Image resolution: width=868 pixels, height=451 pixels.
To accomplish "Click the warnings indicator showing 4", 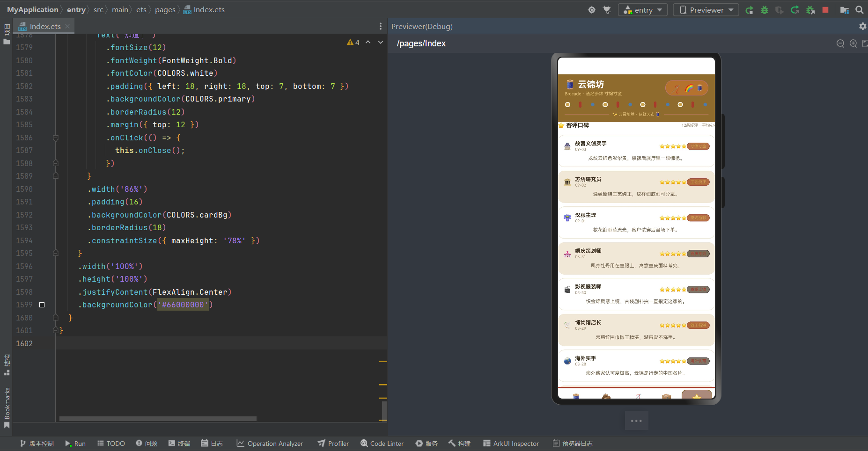I will point(353,42).
